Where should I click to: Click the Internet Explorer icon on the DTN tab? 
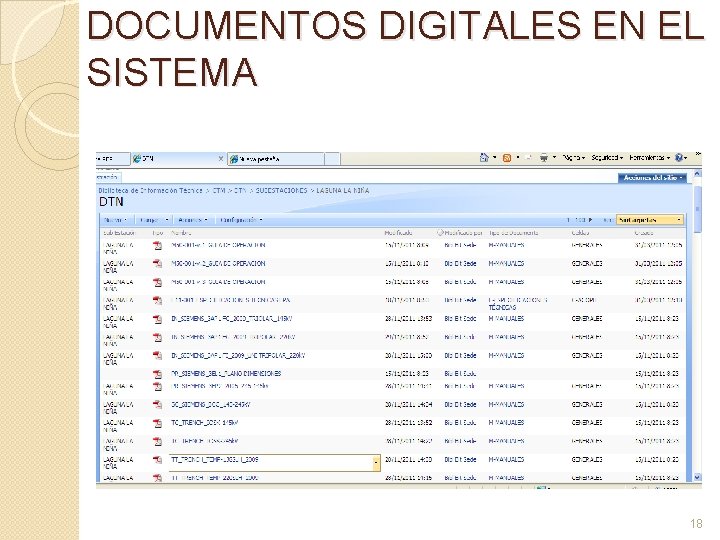point(136,159)
